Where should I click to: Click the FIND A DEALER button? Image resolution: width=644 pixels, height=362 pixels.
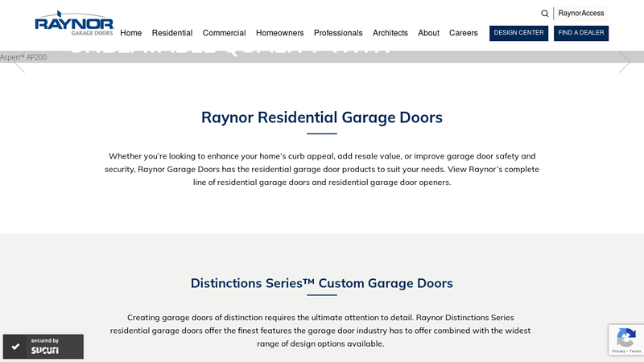[581, 33]
